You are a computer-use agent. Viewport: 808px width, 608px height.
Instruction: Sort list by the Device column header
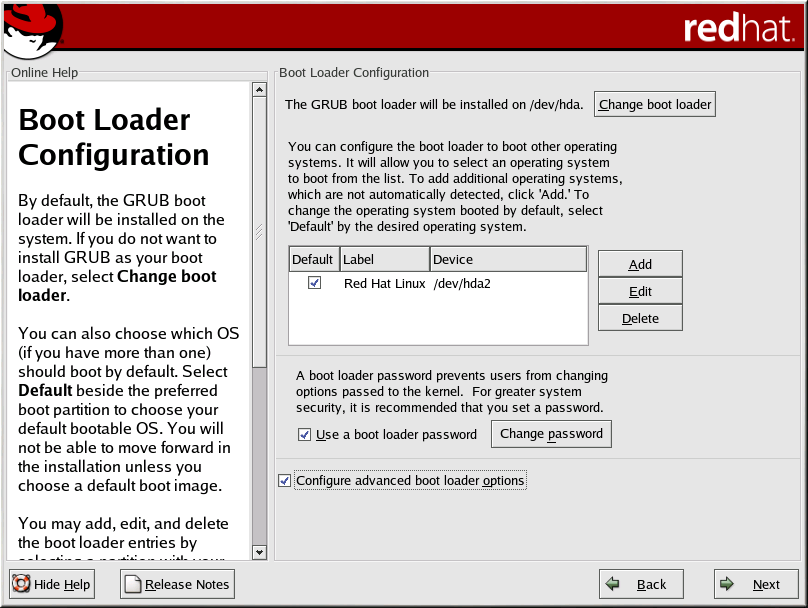pos(507,259)
